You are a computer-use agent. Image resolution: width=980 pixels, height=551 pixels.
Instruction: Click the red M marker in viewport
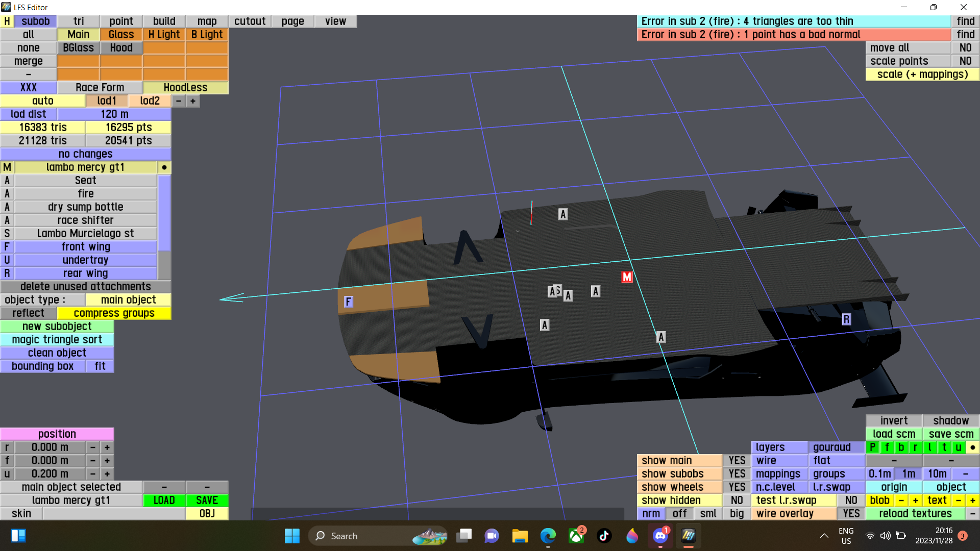627,277
